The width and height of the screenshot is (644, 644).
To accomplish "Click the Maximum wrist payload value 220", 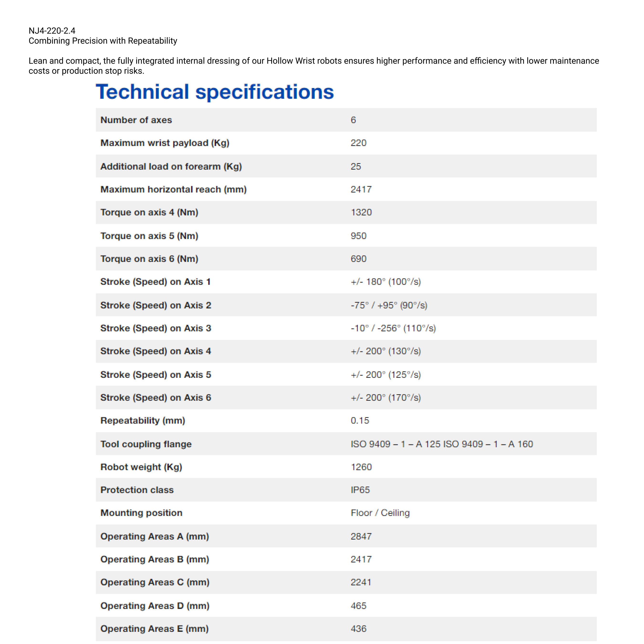I will point(358,143).
